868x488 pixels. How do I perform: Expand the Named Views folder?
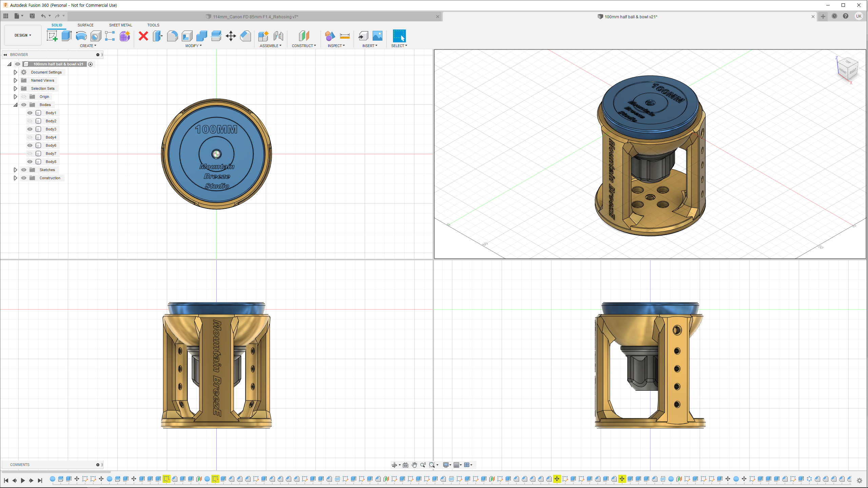click(x=15, y=80)
